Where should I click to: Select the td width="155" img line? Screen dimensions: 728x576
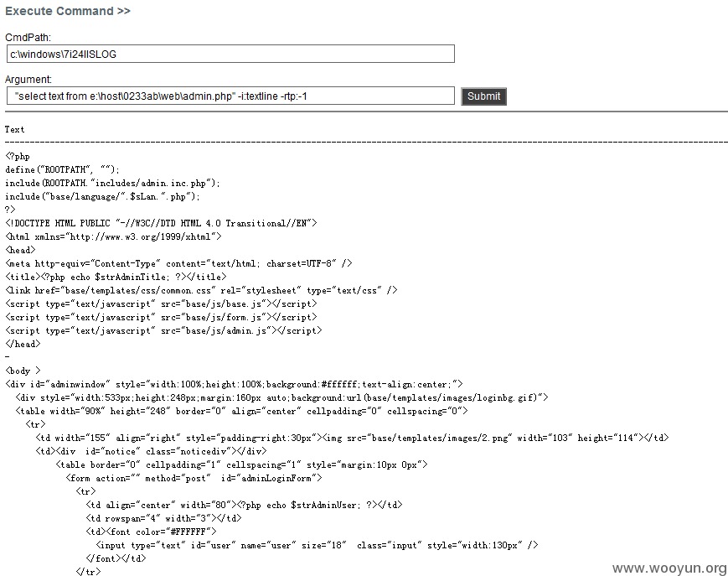353,438
